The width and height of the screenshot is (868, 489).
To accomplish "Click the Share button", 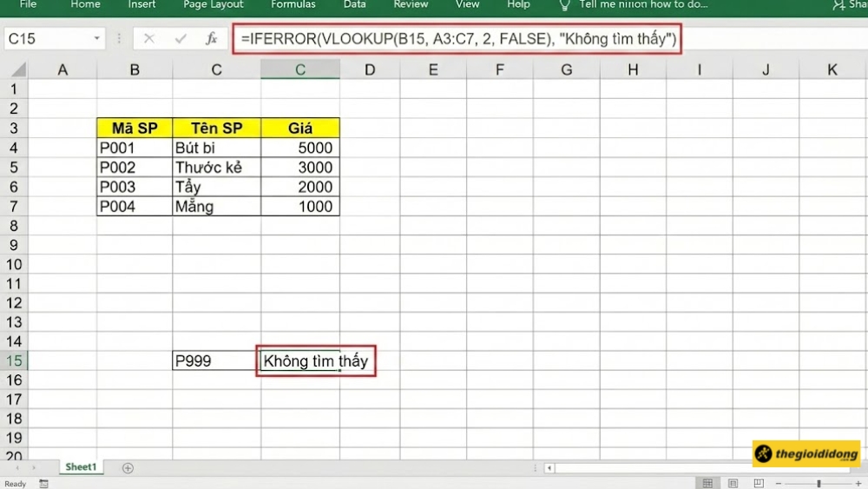I will coord(849,5).
